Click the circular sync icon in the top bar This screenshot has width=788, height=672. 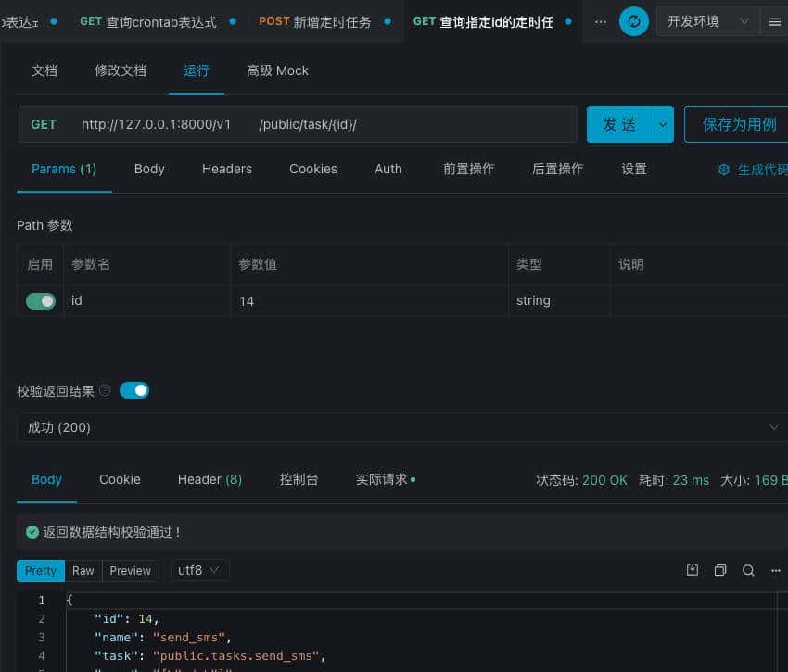pos(634,20)
